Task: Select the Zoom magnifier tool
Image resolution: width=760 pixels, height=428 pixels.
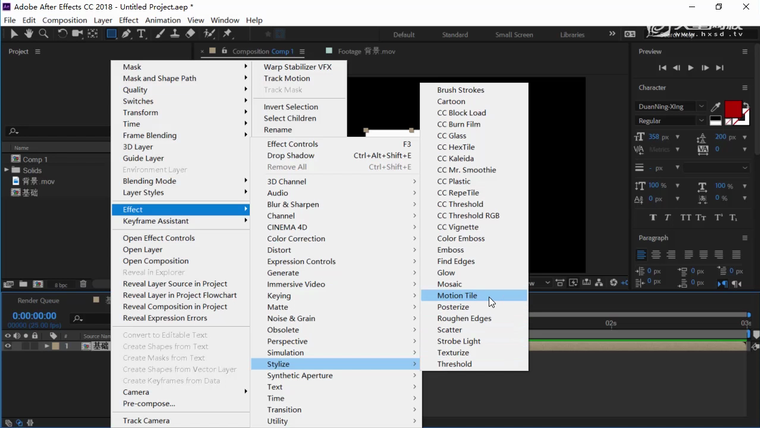Action: (x=43, y=34)
